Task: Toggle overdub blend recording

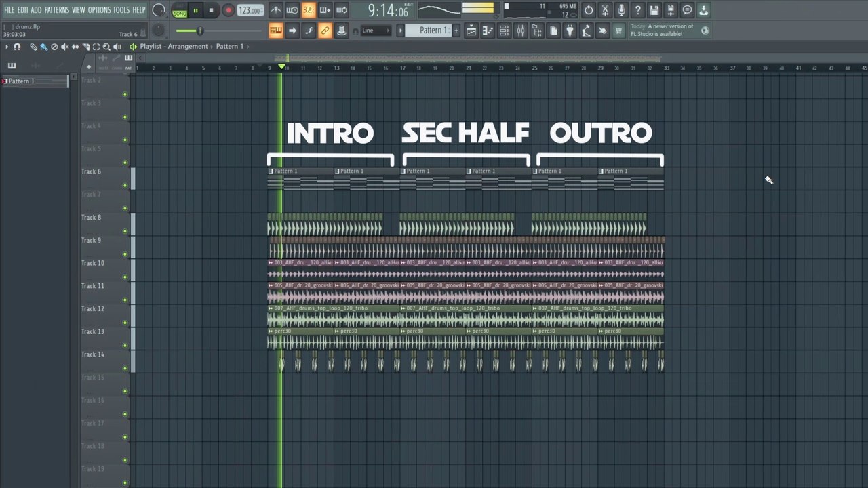Action: pos(325,10)
